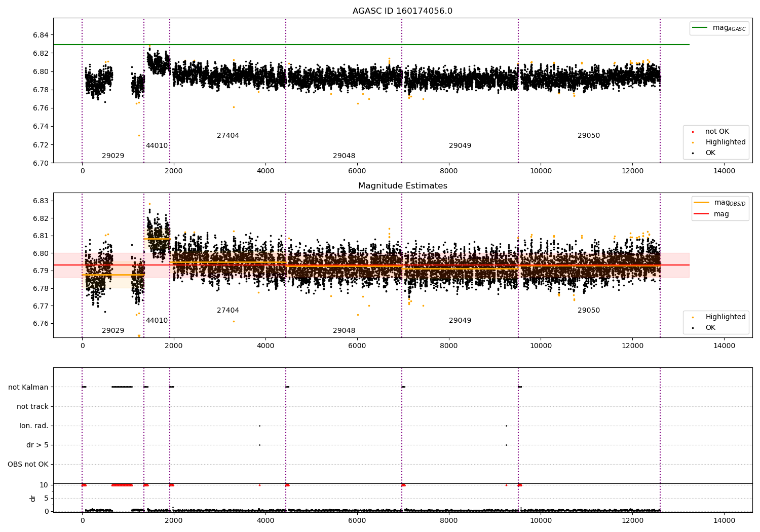
Task: Click the red 'not OK' legend marker in top plot
Action: (693, 132)
